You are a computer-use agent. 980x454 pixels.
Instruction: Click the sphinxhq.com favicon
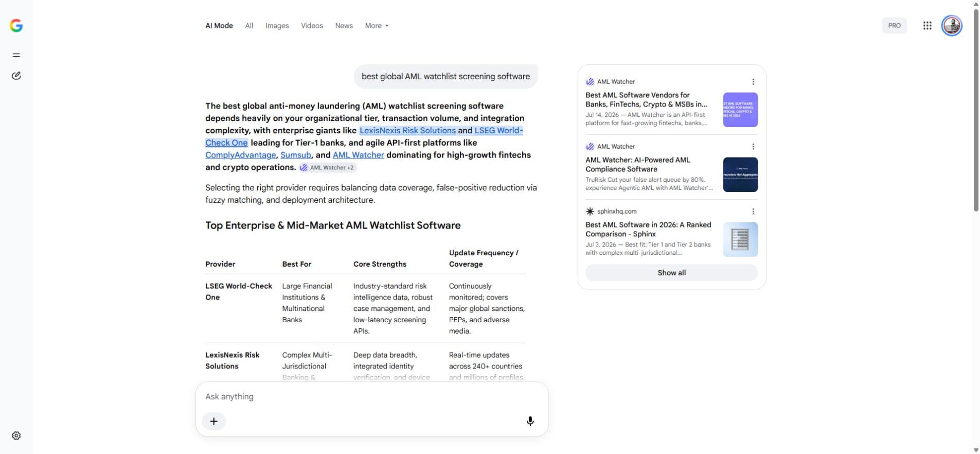coord(590,212)
